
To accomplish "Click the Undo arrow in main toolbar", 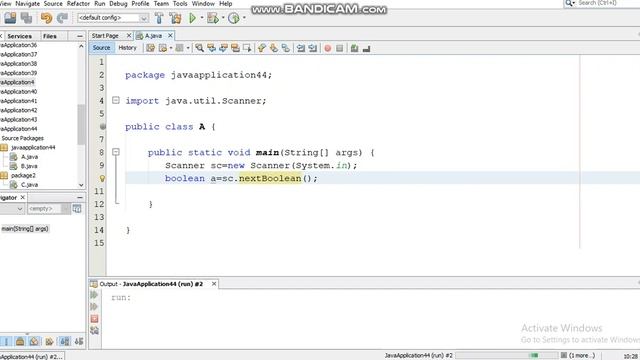I will tap(46, 18).
